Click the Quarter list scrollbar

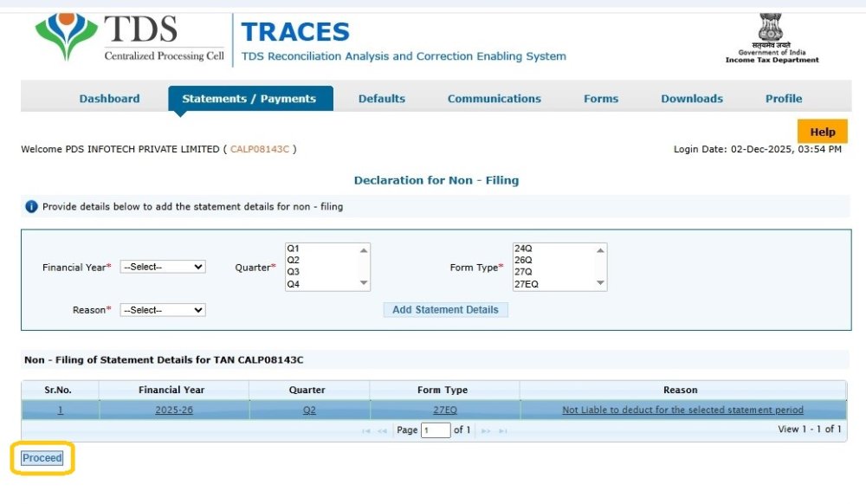[x=365, y=266]
